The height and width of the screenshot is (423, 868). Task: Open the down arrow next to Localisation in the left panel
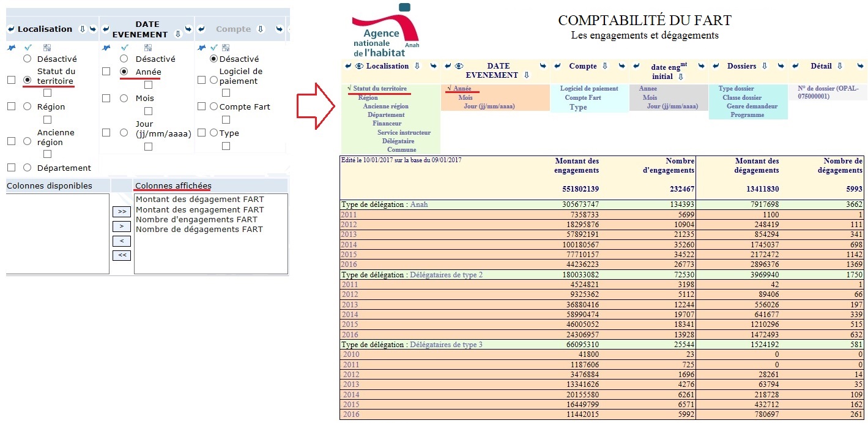click(83, 29)
